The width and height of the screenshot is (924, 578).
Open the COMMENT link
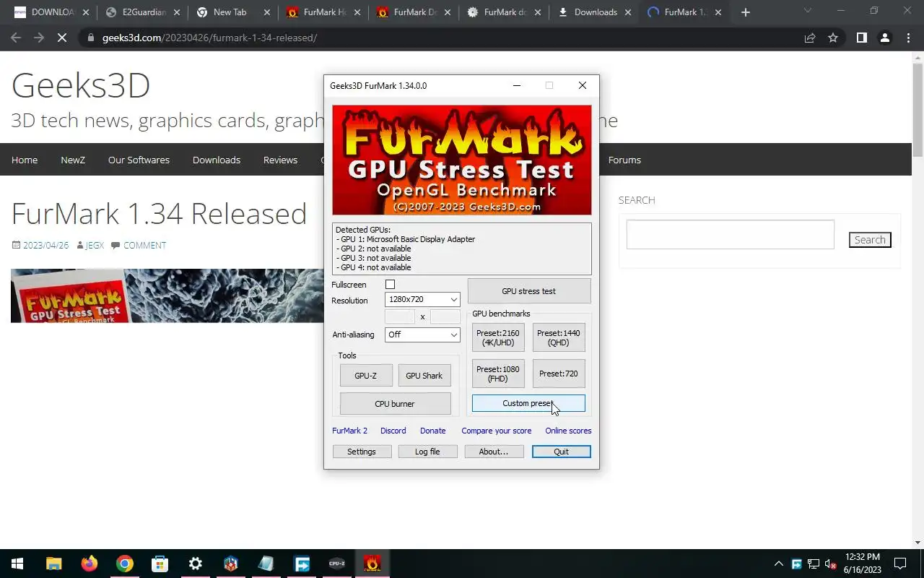coord(144,246)
